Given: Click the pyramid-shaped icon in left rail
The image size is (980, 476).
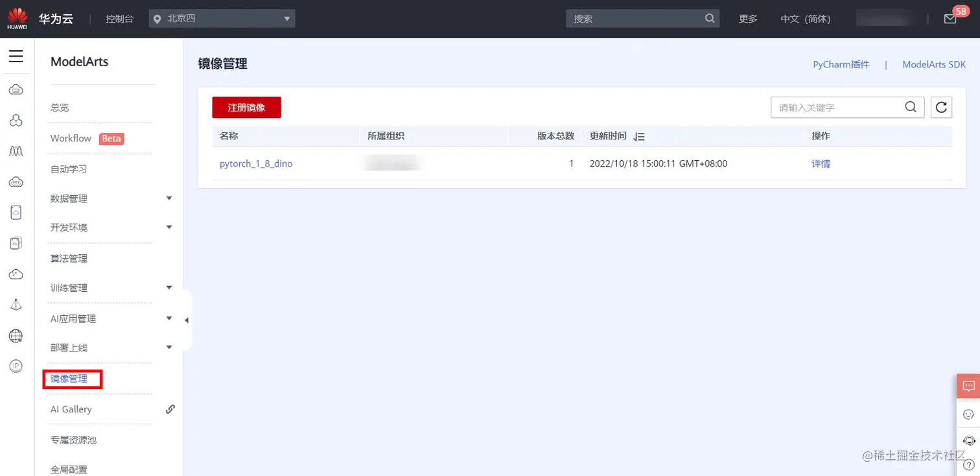Looking at the screenshot, I should pyautogui.click(x=16, y=305).
